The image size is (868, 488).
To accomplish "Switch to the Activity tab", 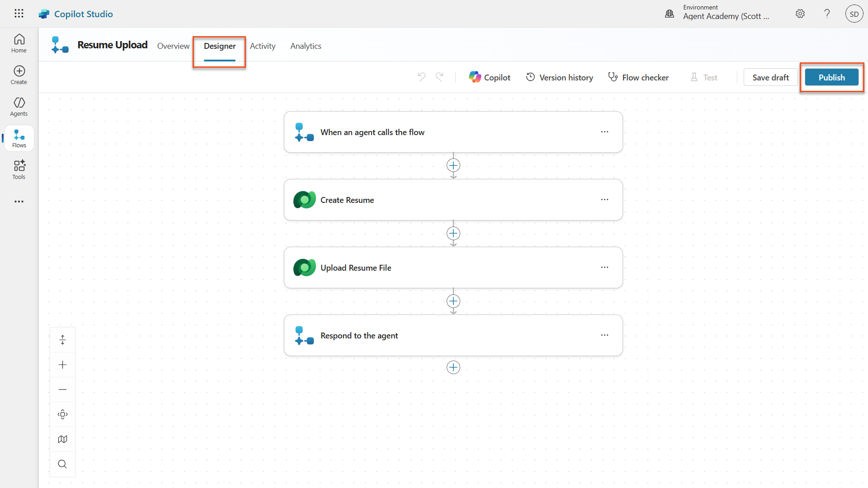I will pos(262,46).
